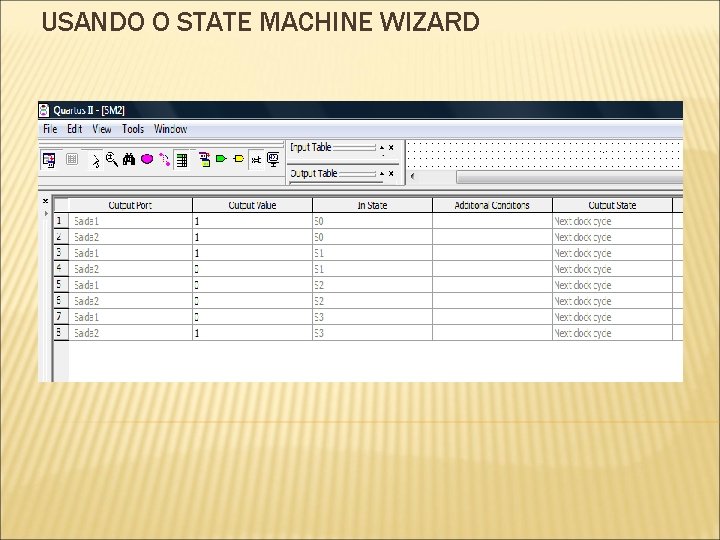Select the pink State tool

(x=147, y=159)
